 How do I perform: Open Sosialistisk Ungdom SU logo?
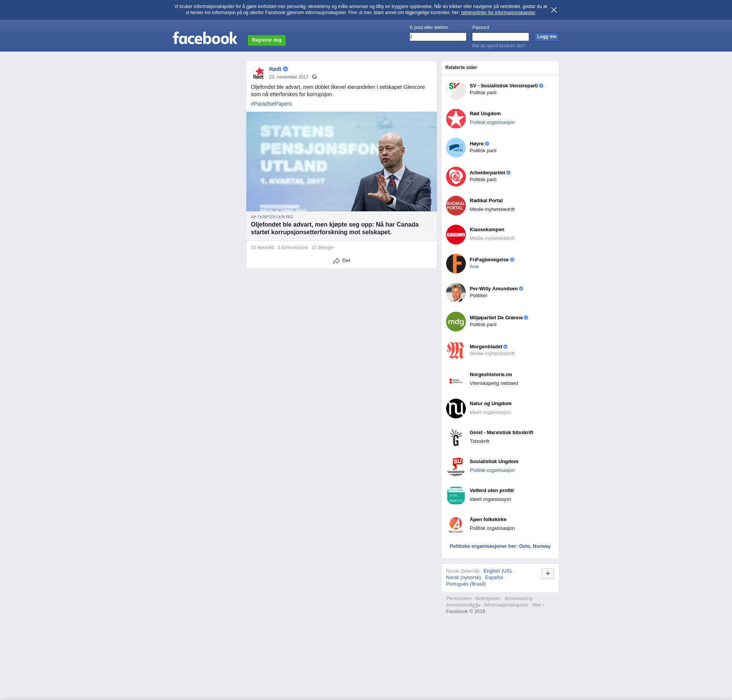coord(456,467)
